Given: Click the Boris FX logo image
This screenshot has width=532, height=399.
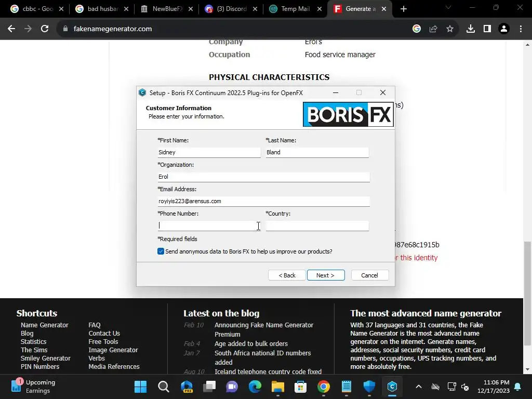Looking at the screenshot, I should click(x=348, y=114).
